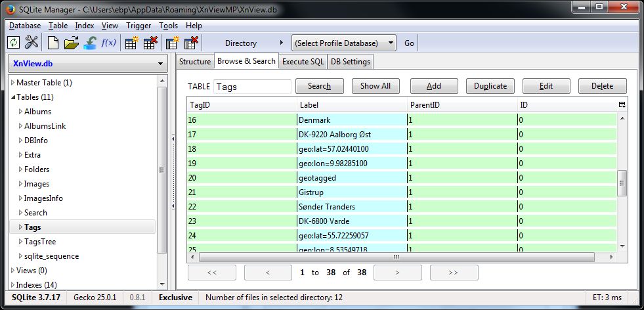644x310 pixels.
Task: Select the sqlite_sequence table in tree
Action: 51,256
